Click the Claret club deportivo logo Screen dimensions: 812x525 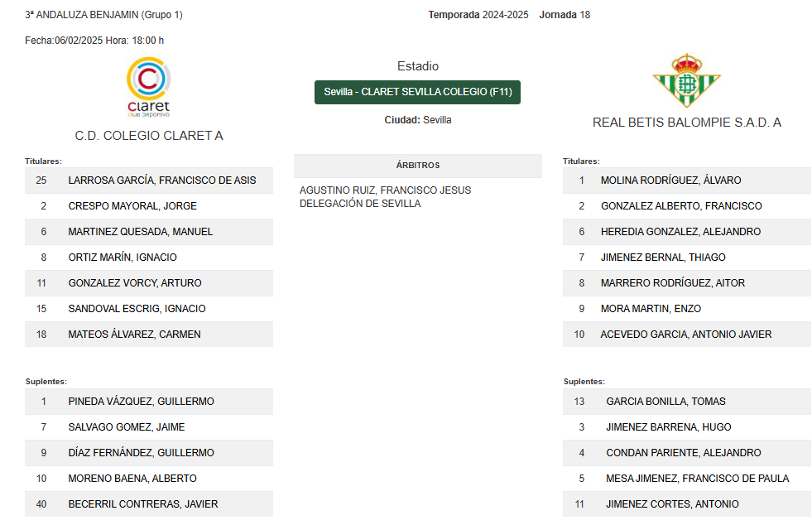(x=149, y=87)
